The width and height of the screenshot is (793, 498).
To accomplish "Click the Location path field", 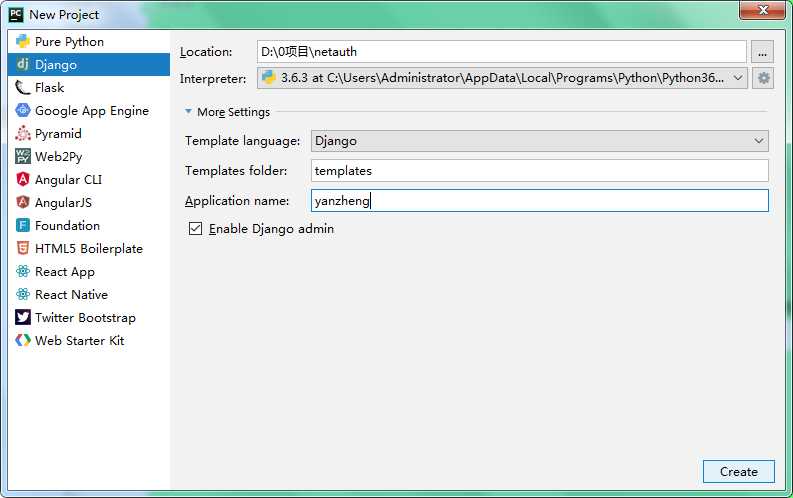I will (x=501, y=52).
